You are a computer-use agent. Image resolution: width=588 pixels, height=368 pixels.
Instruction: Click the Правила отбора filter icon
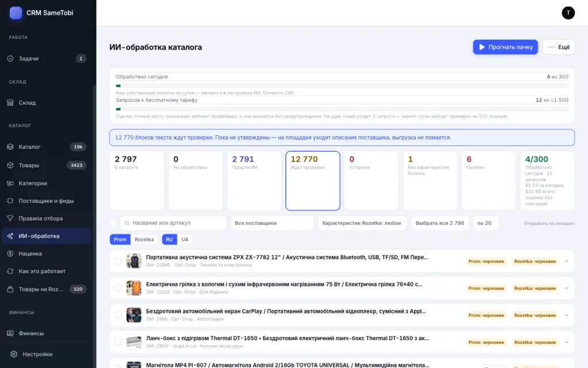pyautogui.click(x=10, y=218)
